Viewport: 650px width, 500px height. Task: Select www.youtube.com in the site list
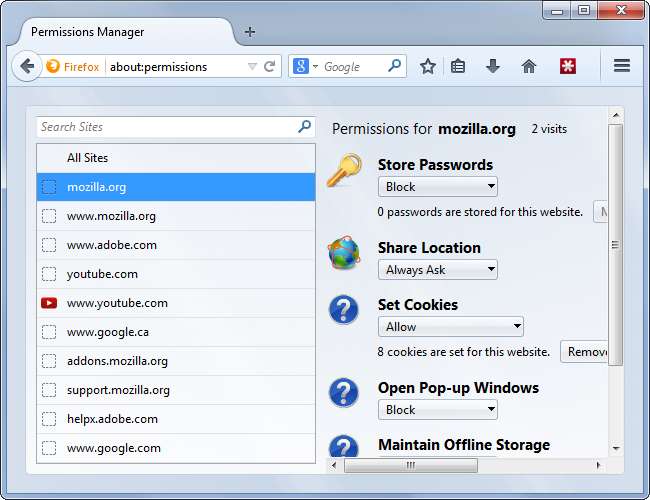117,303
